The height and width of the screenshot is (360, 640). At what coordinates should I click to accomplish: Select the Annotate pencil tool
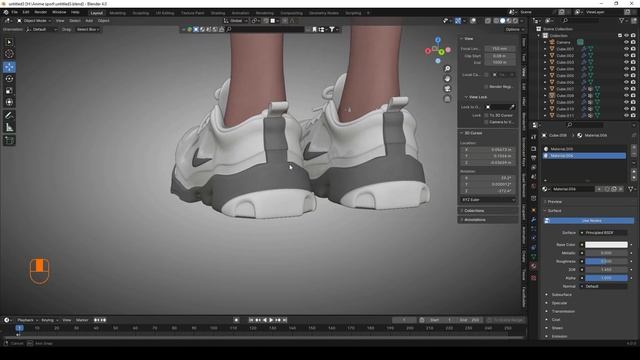9,116
